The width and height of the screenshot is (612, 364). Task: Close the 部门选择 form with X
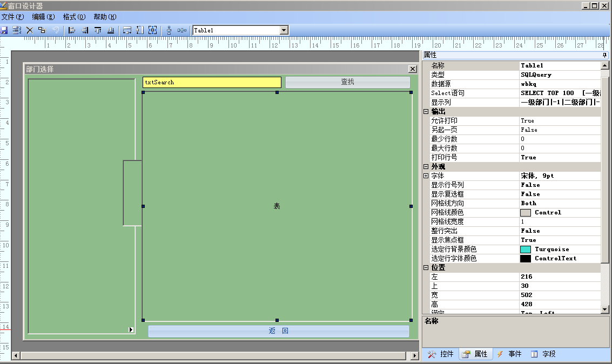pos(413,69)
